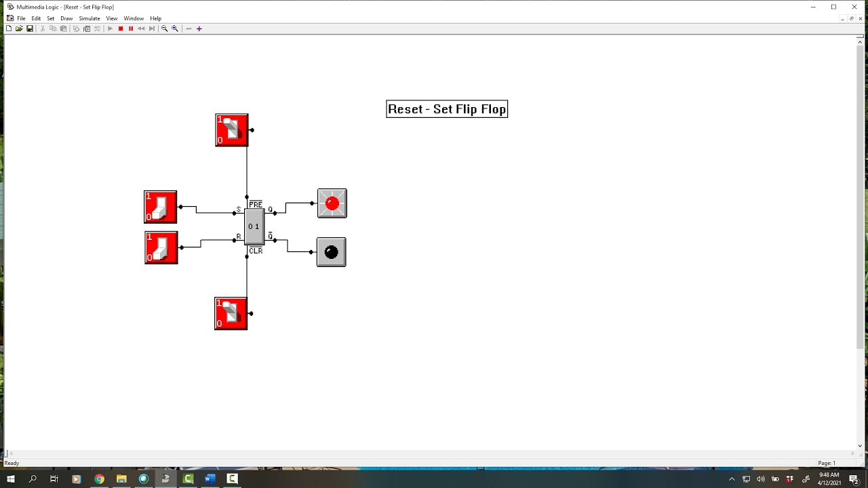The image size is (868, 488).
Task: Click the Cut scissors toolbar icon
Action: pos(43,28)
